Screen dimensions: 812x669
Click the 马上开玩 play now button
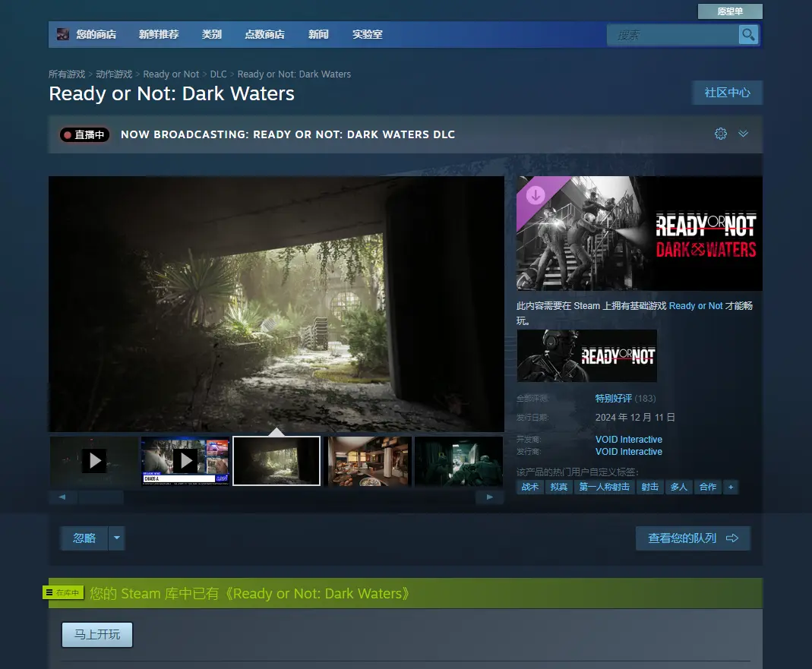pyautogui.click(x=97, y=635)
